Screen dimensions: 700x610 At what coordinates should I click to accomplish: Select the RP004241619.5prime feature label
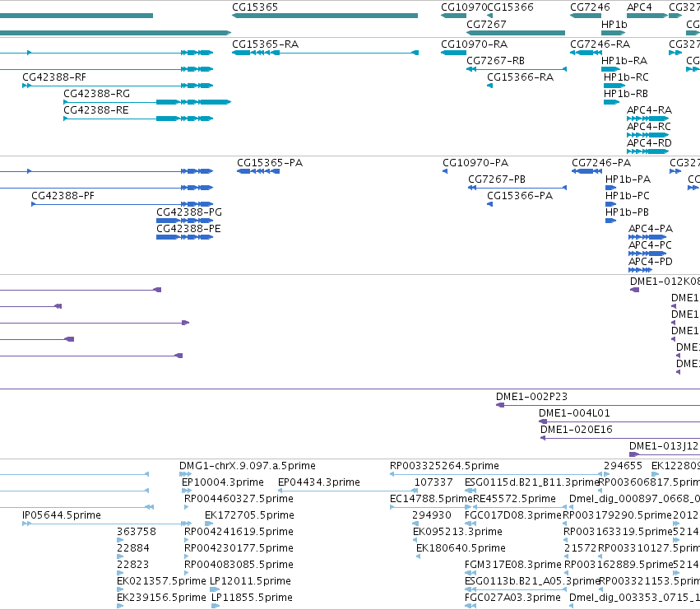click(x=239, y=532)
